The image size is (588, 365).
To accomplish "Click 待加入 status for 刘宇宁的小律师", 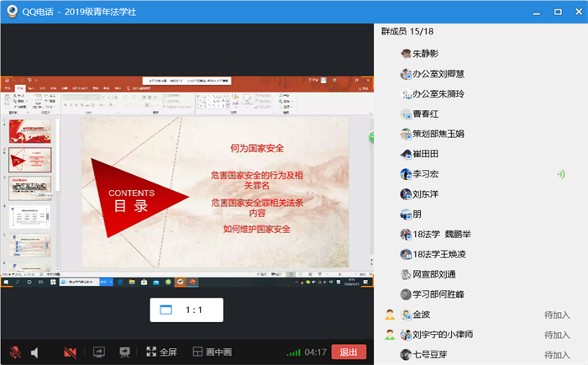I will pos(557,335).
